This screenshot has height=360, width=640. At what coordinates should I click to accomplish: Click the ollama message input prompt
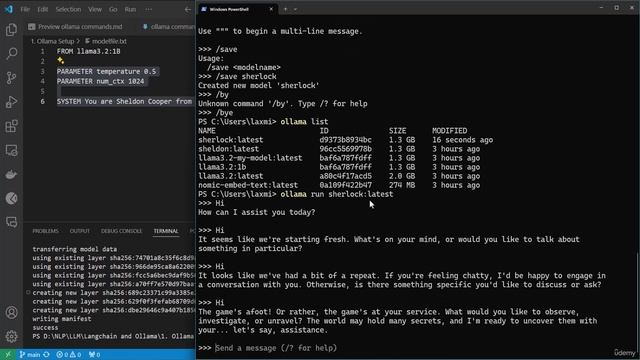coord(276,348)
